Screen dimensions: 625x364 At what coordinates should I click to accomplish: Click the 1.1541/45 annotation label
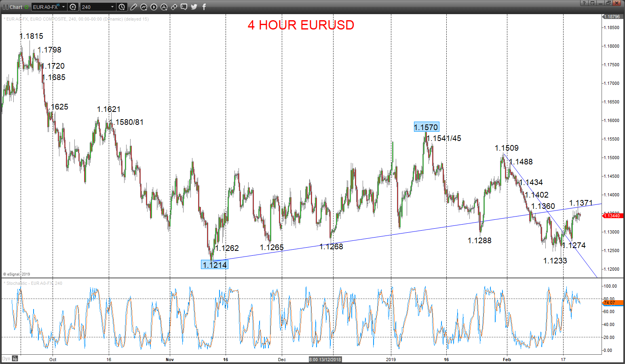[x=444, y=138]
